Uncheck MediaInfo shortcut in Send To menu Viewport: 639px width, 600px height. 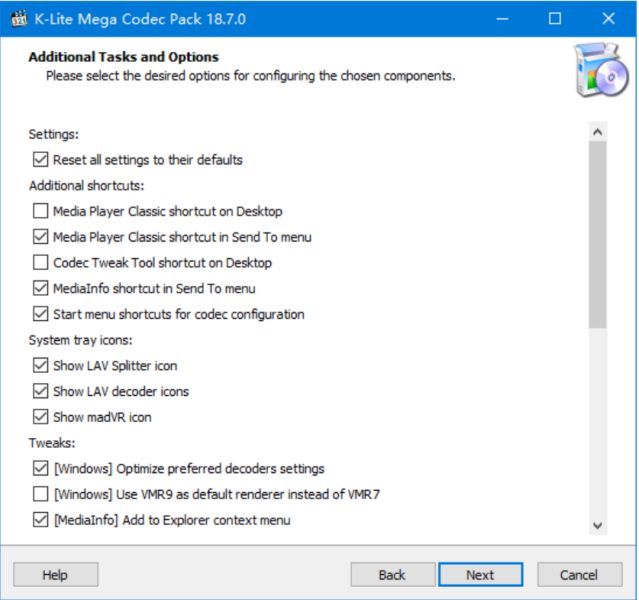[40, 288]
